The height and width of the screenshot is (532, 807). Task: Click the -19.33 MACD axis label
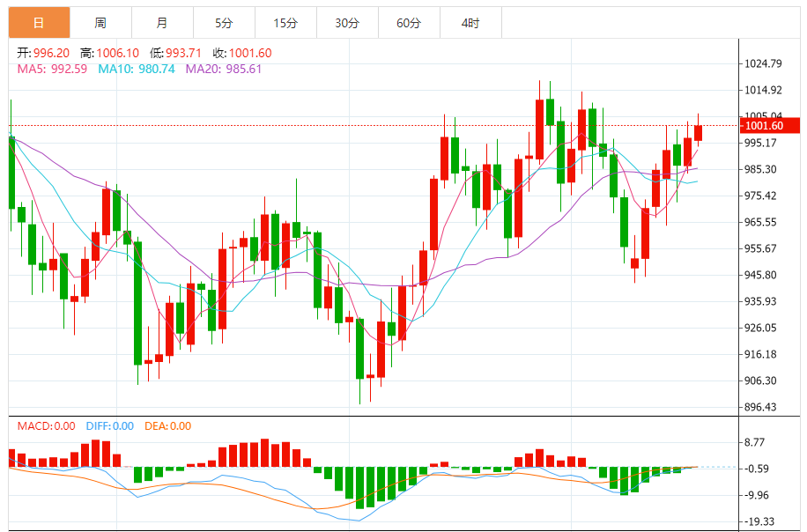point(759,521)
